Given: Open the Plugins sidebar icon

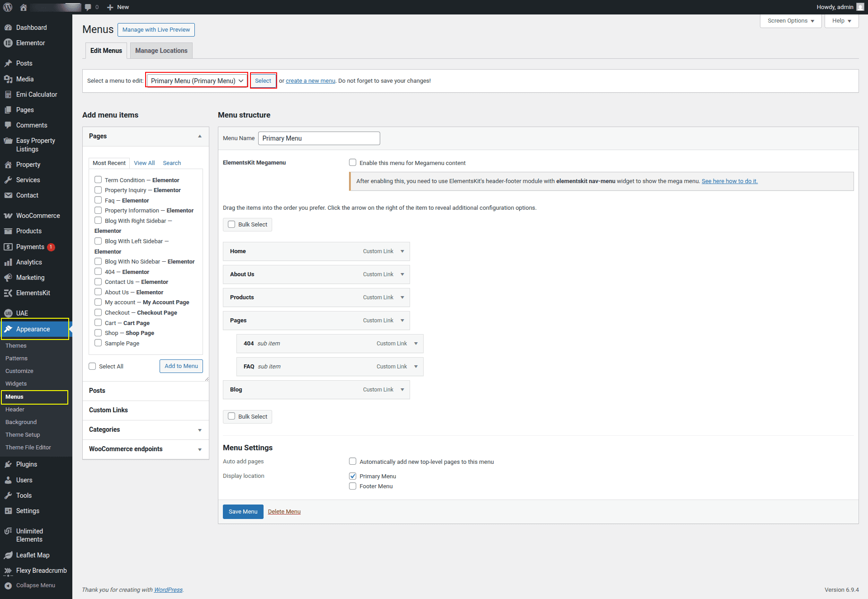Looking at the screenshot, I should pyautogui.click(x=8, y=464).
